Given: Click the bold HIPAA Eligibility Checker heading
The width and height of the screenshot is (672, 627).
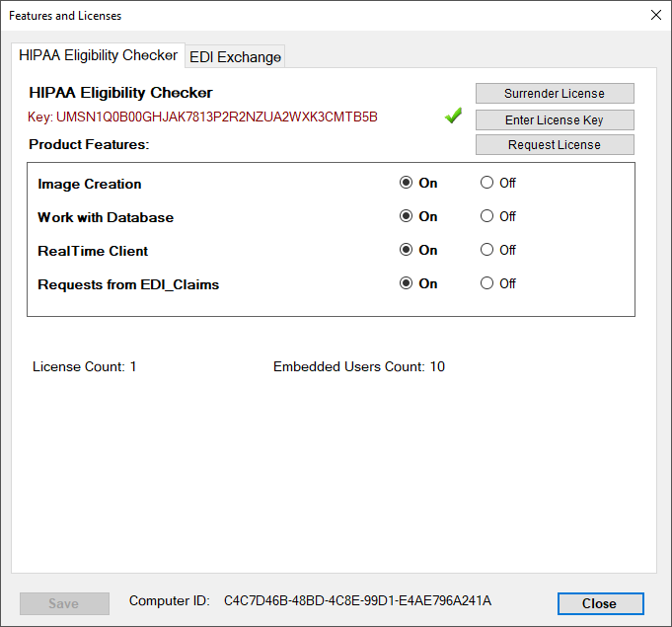Looking at the screenshot, I should (x=120, y=93).
